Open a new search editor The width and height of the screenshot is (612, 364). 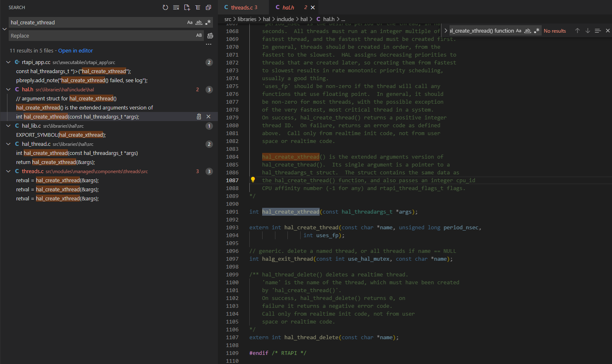pyautogui.click(x=187, y=7)
